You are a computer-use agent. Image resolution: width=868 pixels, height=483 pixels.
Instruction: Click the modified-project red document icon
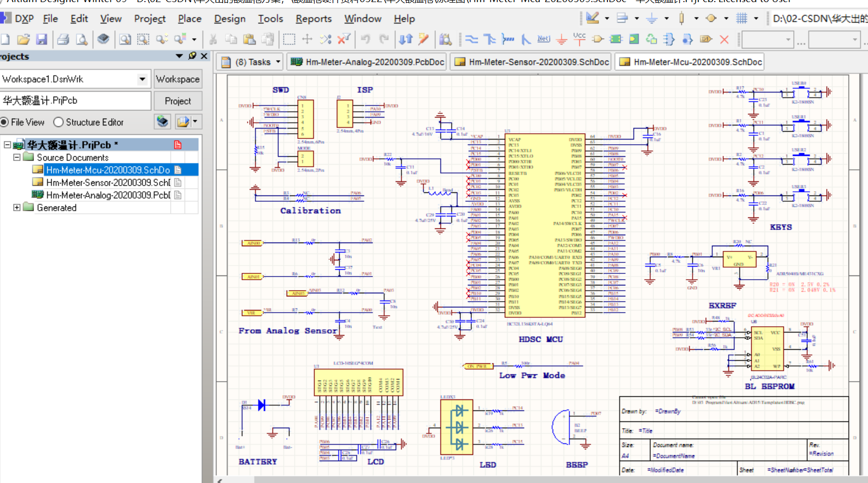pyautogui.click(x=178, y=145)
